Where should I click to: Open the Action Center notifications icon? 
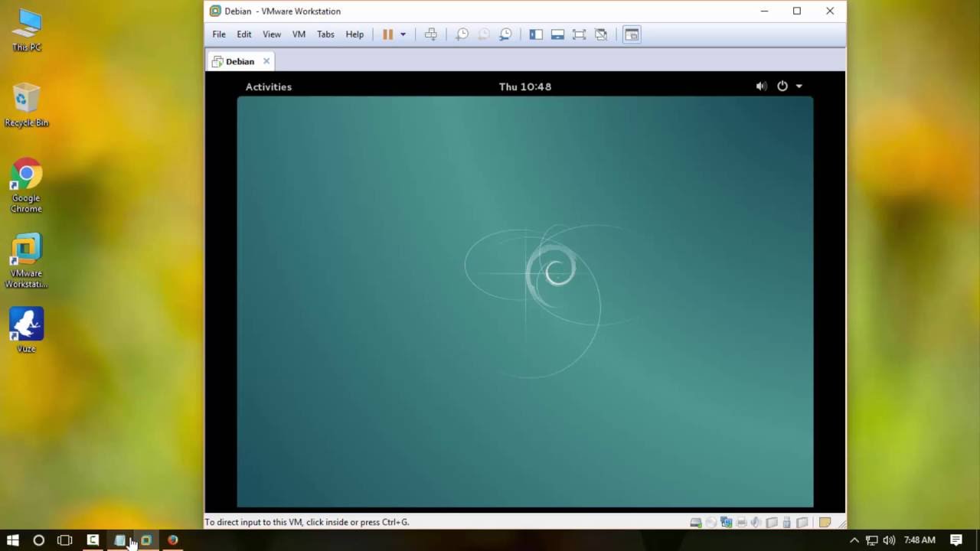coord(956,540)
